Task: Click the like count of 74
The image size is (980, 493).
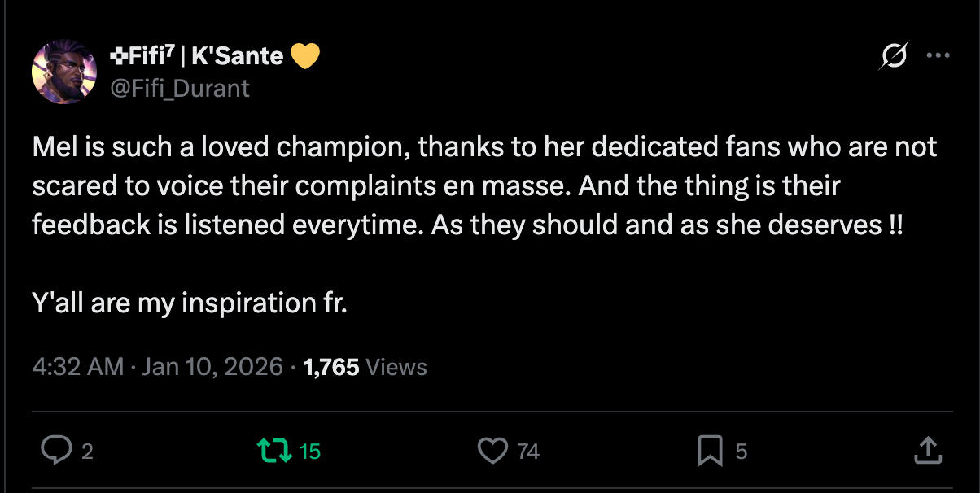Action: pyautogui.click(x=528, y=451)
